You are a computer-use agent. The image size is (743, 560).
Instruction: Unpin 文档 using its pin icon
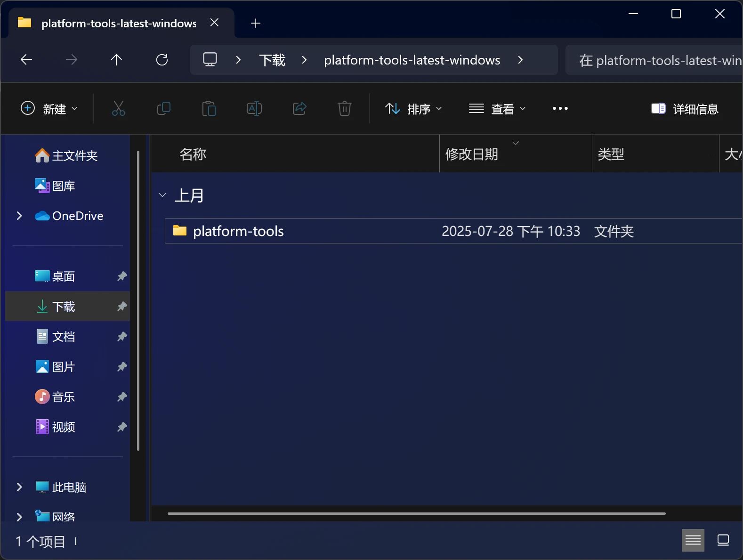tap(122, 336)
